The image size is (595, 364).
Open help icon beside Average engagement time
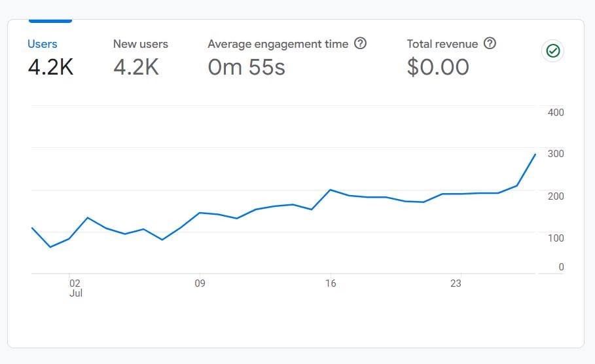point(360,43)
